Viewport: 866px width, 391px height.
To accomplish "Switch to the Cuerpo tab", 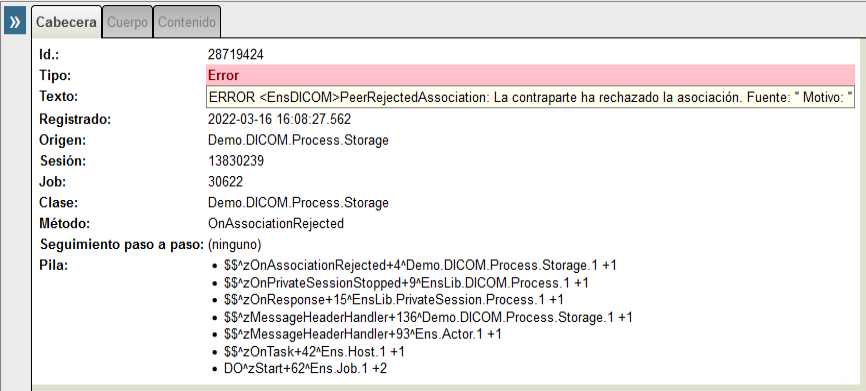I will 127,23.
